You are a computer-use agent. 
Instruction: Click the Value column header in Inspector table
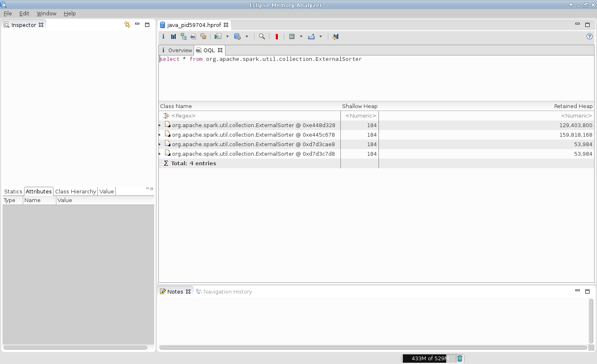pos(105,200)
